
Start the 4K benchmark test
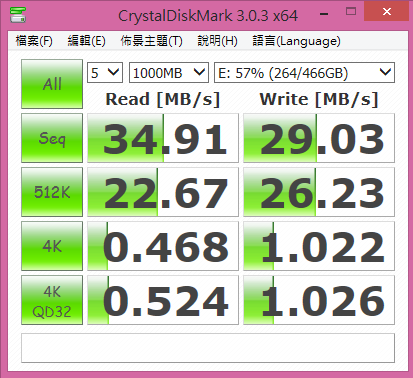click(x=52, y=246)
